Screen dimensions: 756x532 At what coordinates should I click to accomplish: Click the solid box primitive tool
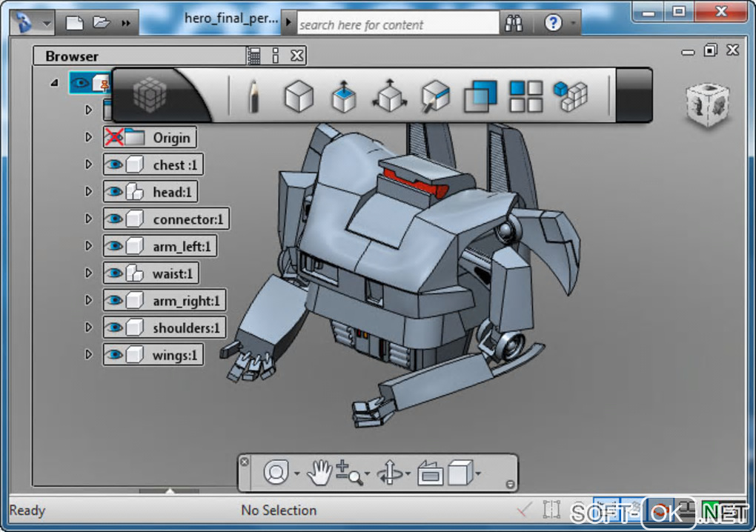click(x=299, y=96)
